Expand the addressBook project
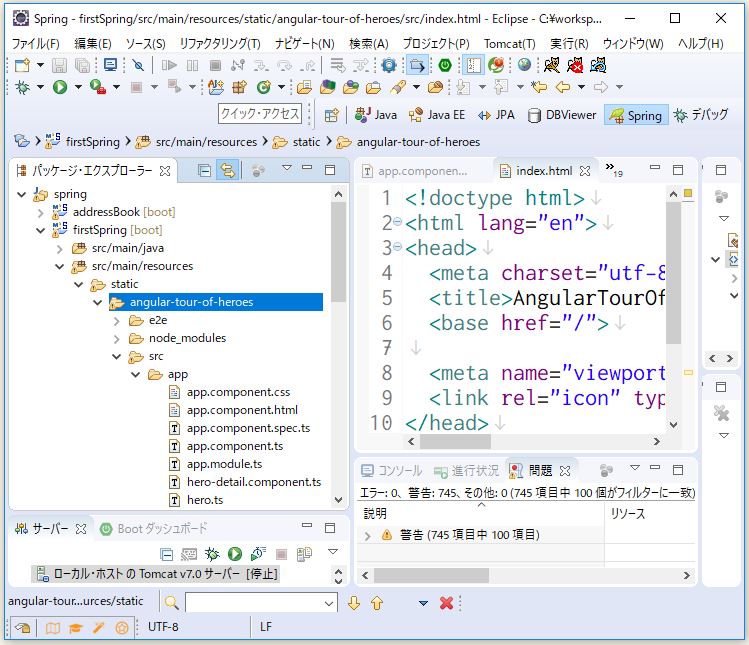 click(41, 213)
